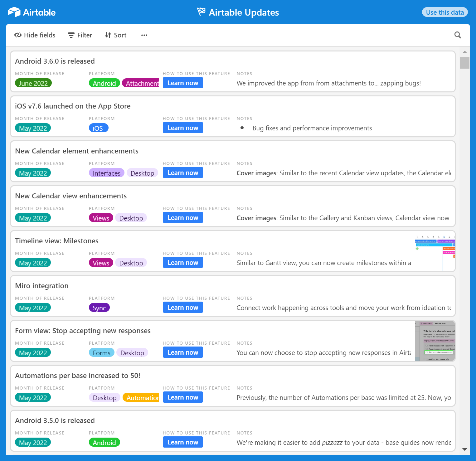Click the note 'Bug fixes and performance improvements'

[312, 128]
